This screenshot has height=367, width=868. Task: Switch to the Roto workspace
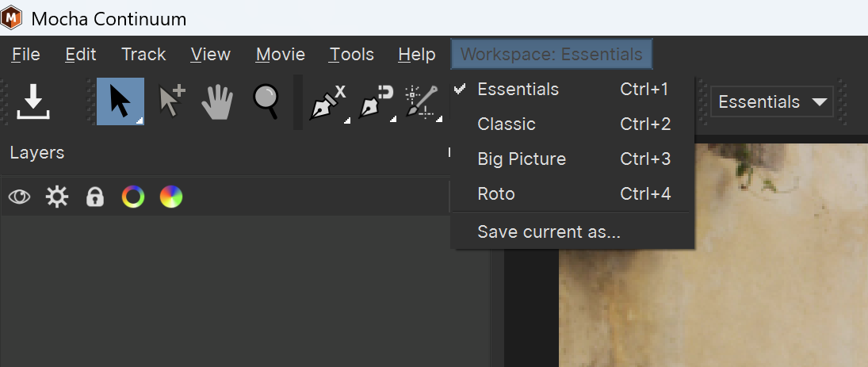tap(573, 193)
